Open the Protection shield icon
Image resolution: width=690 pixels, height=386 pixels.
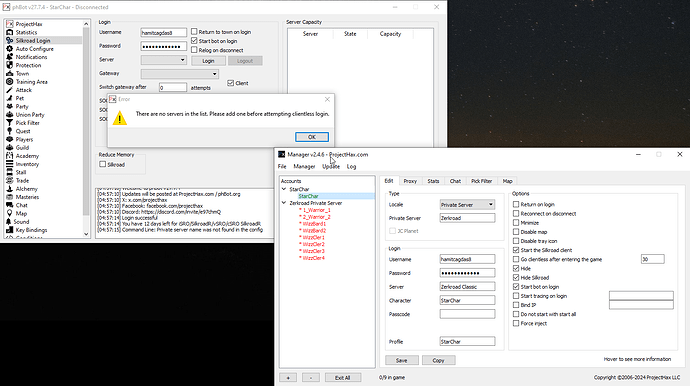pos(10,65)
